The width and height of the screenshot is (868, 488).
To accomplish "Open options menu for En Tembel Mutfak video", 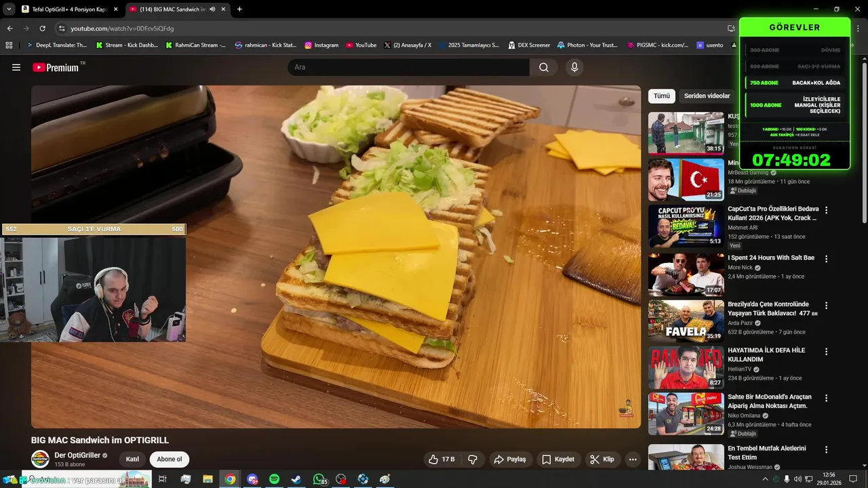I will click(x=826, y=449).
